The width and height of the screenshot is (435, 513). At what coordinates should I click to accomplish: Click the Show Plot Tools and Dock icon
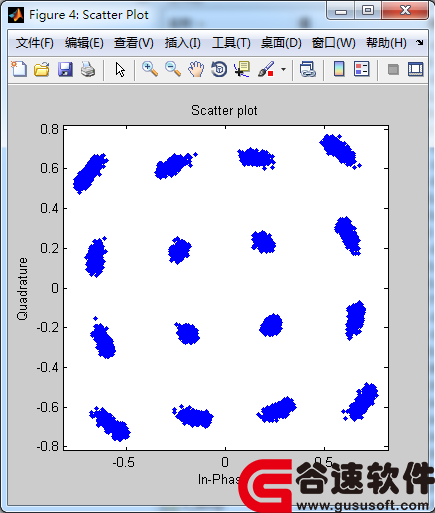(x=416, y=69)
